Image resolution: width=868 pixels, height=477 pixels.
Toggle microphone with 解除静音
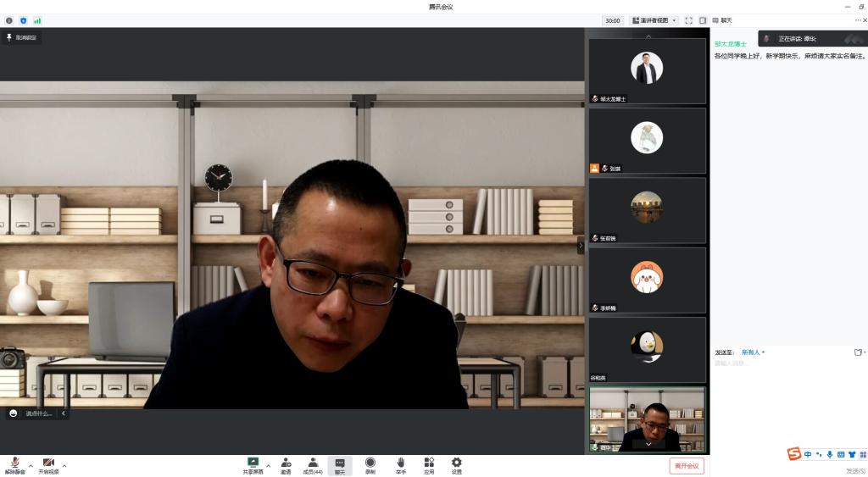tap(15, 464)
